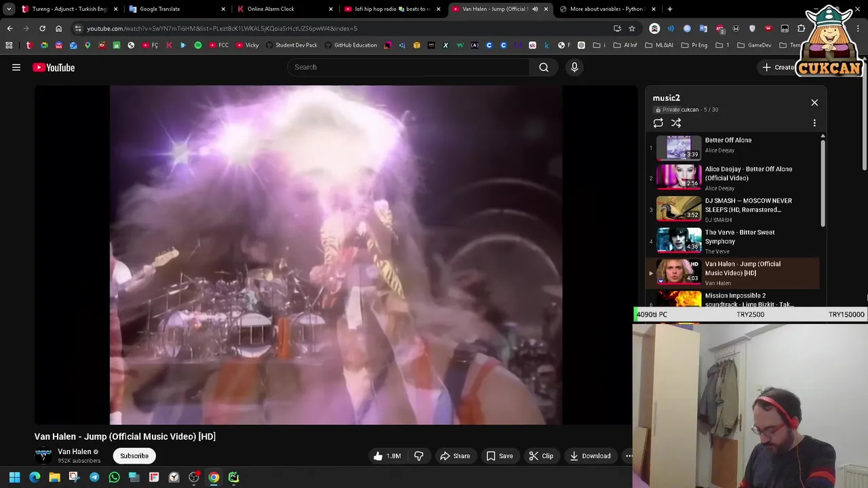Play The Verve Bitter Sweet Symphony item
The image size is (868, 488).
pyautogui.click(x=734, y=241)
